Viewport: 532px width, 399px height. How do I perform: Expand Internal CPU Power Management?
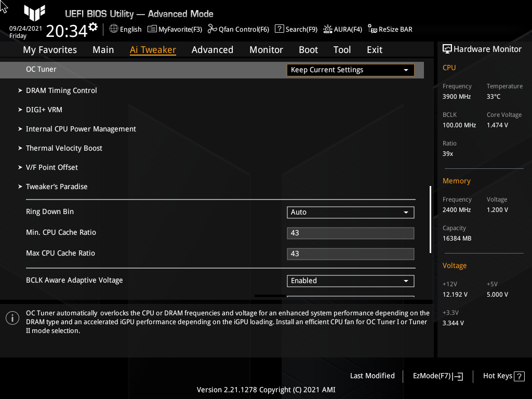(81, 129)
